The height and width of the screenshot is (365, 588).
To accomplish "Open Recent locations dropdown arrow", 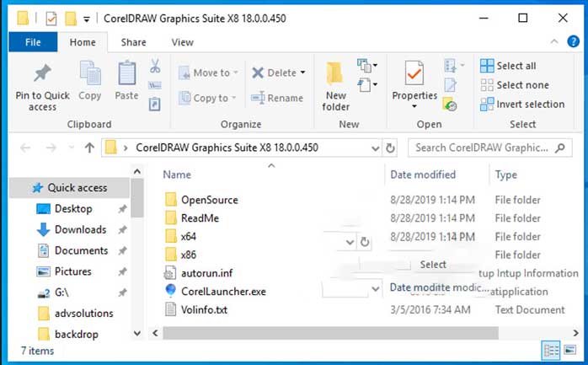I will pos(72,148).
